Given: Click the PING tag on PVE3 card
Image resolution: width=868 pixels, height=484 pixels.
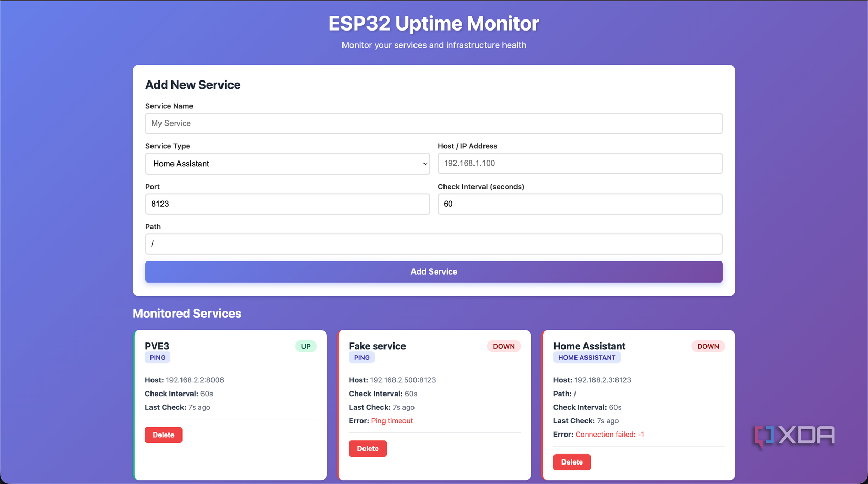Looking at the screenshot, I should point(157,357).
